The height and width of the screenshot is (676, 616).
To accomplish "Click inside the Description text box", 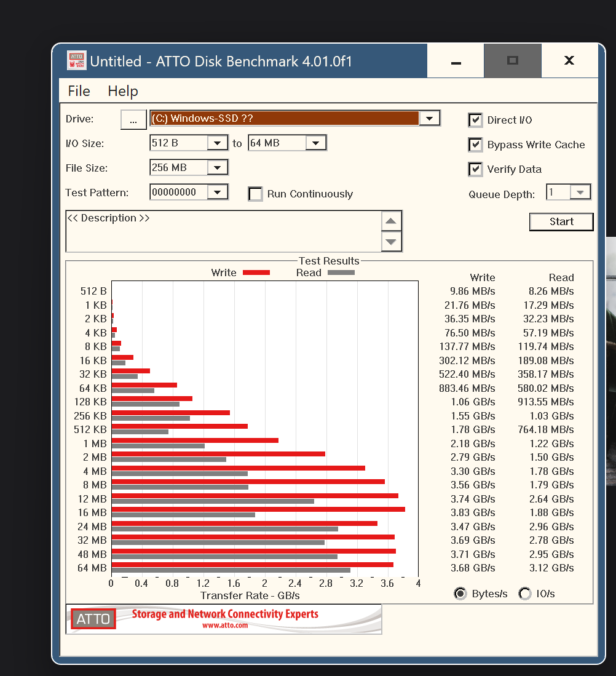I will pos(224,231).
